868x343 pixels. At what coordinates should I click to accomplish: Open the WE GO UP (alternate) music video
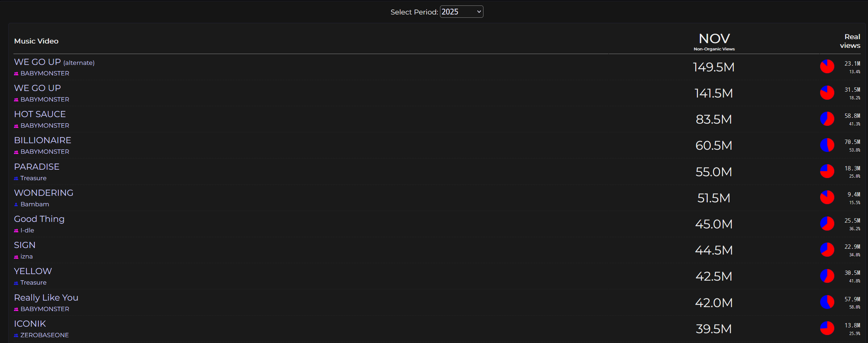coord(54,62)
